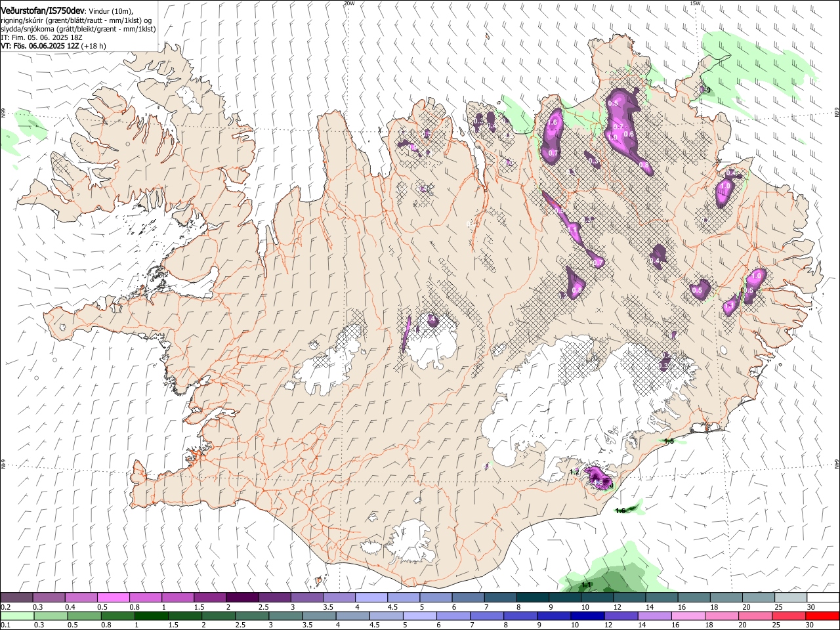
Task: Select the snow legend swatch labeled 20
Action: [x=759, y=598]
